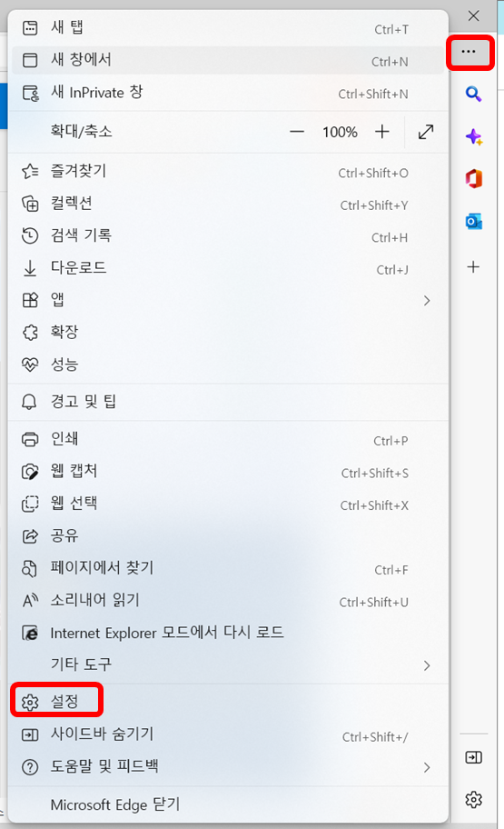Screen dimensions: 504x829
Task: Select Internet Explorer 모드에서 다시 로드
Action: [x=228, y=633]
